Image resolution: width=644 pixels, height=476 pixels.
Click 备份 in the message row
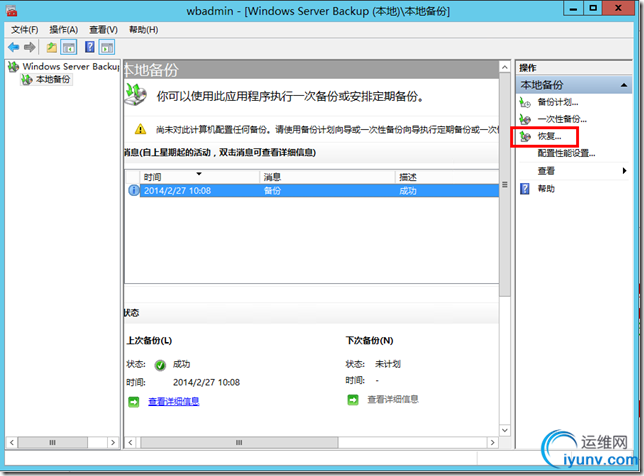click(272, 191)
